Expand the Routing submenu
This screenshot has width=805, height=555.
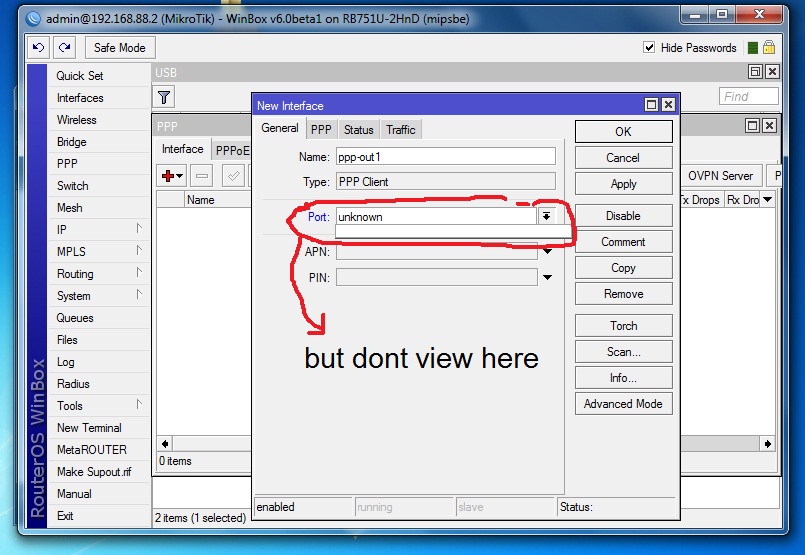[139, 272]
